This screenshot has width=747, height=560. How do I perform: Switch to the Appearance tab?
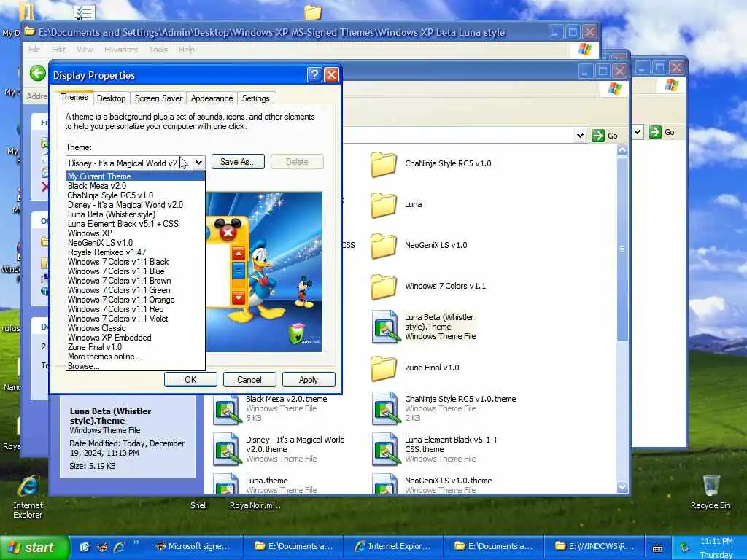(x=212, y=98)
